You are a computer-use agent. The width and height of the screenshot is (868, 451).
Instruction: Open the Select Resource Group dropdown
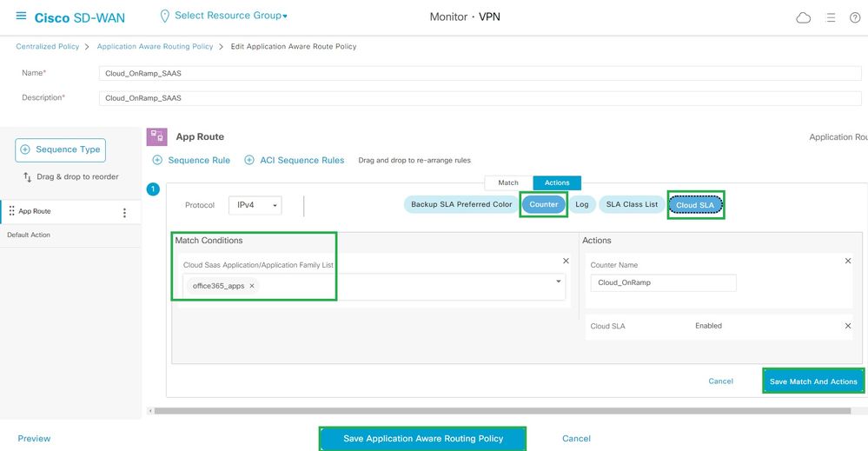pos(231,16)
